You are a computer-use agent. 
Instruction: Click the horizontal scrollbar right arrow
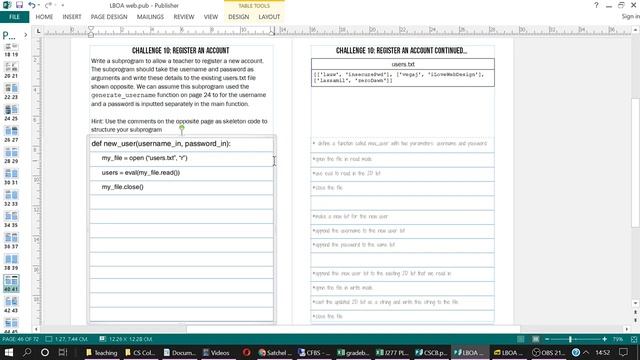(x=627, y=329)
